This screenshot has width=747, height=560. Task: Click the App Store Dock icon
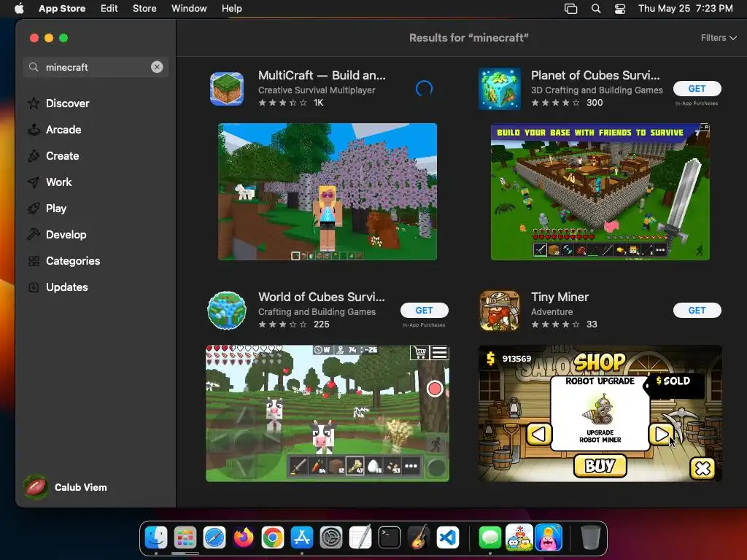[302, 538]
